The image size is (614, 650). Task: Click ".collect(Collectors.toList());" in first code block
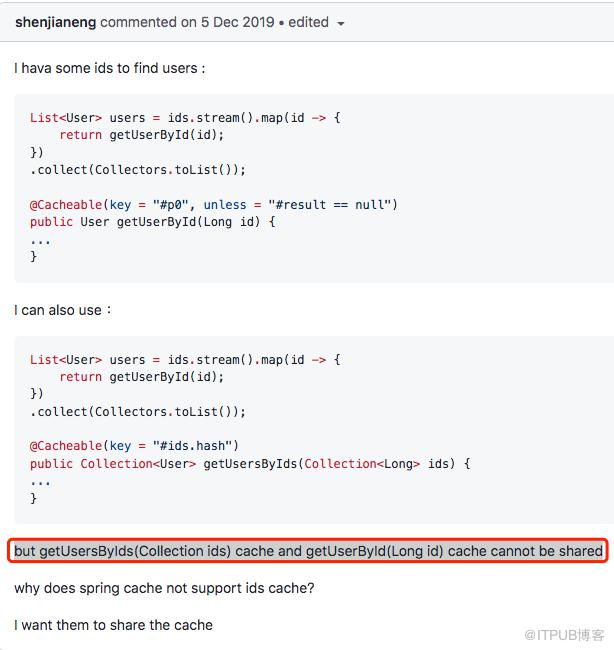point(138,169)
